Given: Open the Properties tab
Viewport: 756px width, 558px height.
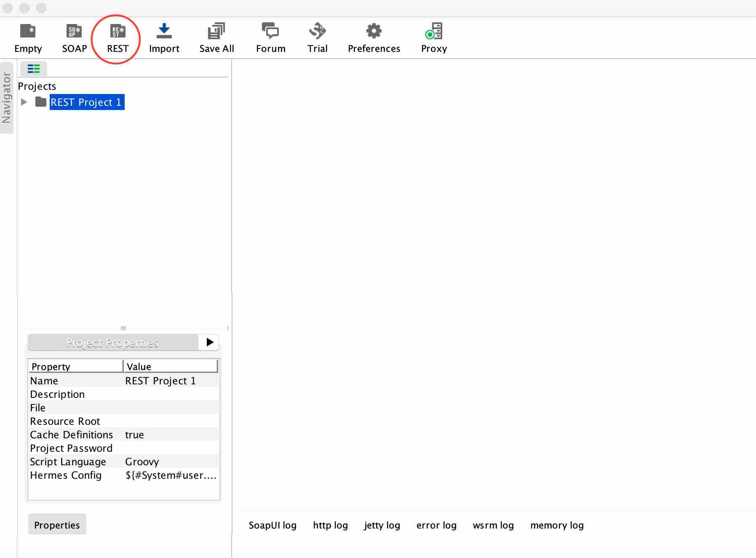Looking at the screenshot, I should pyautogui.click(x=57, y=525).
